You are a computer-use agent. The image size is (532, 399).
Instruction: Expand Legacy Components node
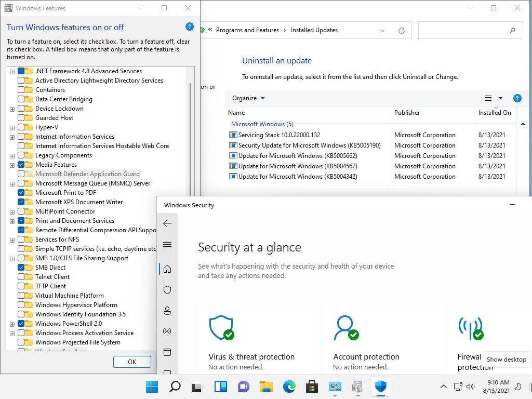pos(12,156)
